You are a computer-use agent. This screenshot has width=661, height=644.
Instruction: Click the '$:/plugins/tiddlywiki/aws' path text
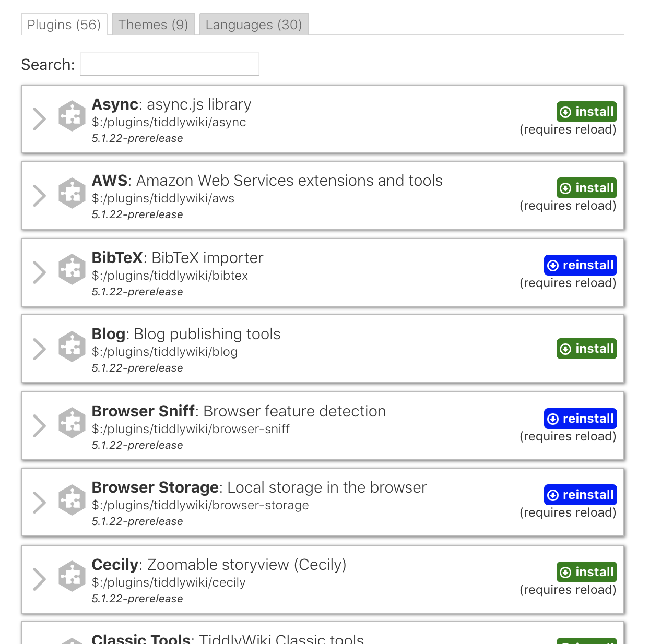click(163, 198)
